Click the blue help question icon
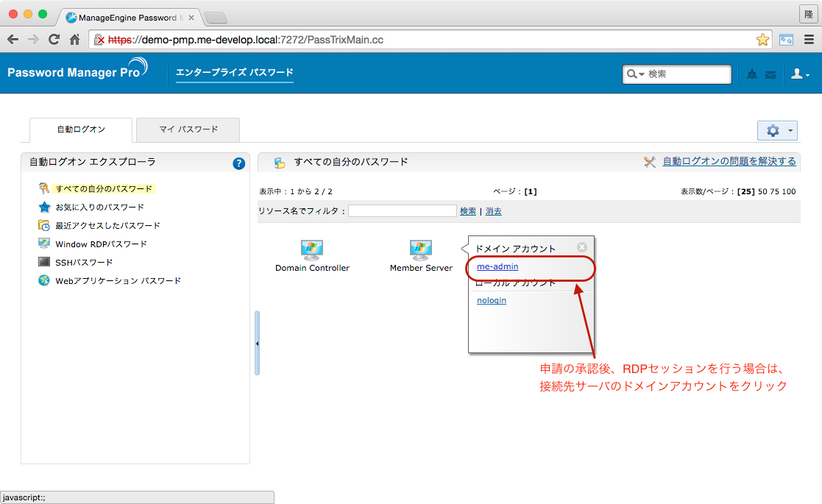Image resolution: width=822 pixels, height=504 pixels. coord(238,163)
